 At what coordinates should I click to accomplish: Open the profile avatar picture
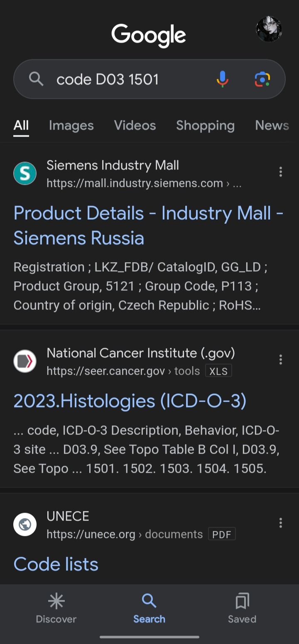(269, 29)
